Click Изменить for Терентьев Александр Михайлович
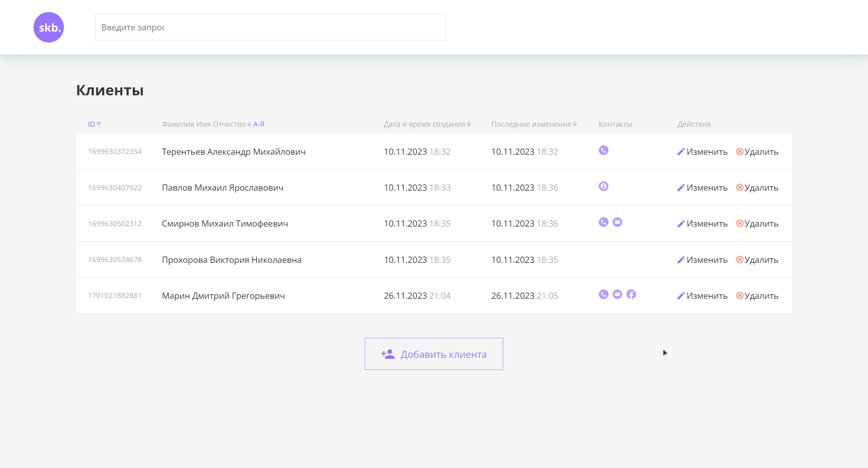 [x=702, y=152]
